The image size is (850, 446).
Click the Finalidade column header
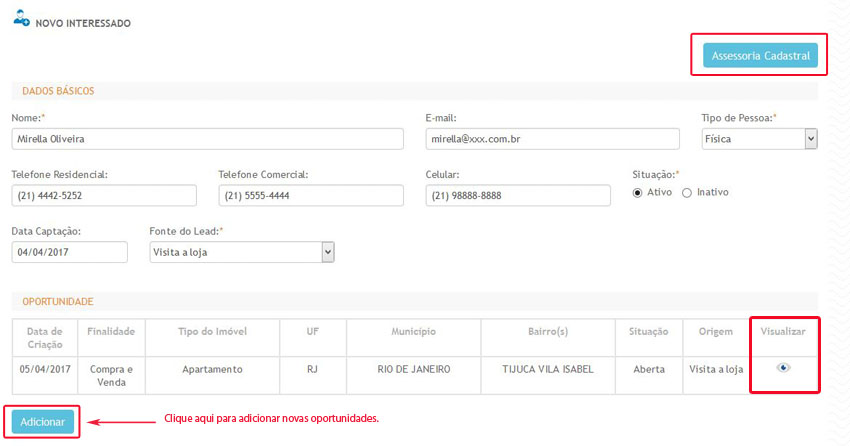coord(111,331)
